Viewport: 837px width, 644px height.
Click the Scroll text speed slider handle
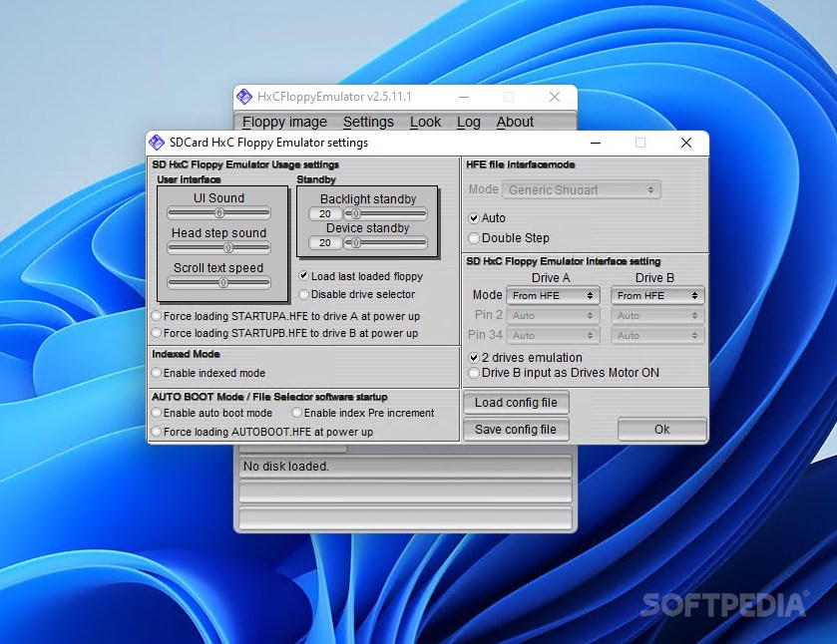pyautogui.click(x=223, y=283)
